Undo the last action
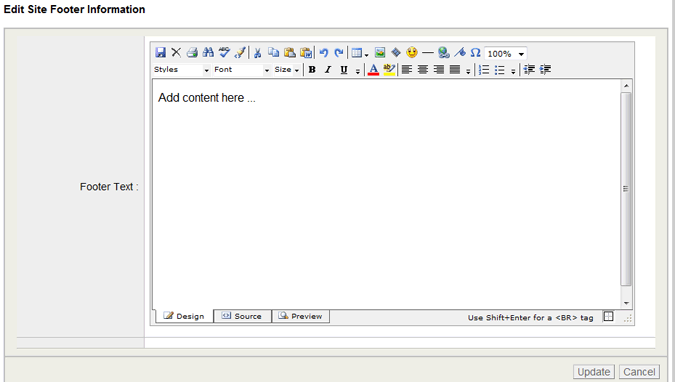This screenshot has height=382, width=675. [x=324, y=53]
